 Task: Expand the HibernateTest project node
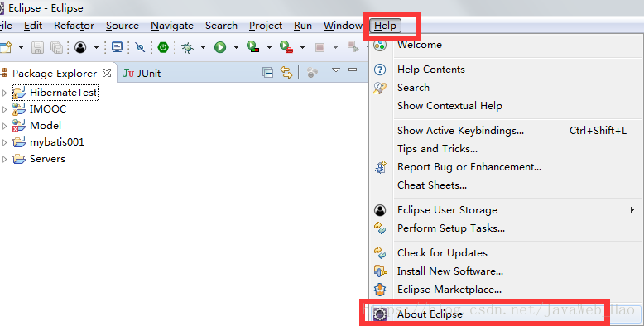4,93
